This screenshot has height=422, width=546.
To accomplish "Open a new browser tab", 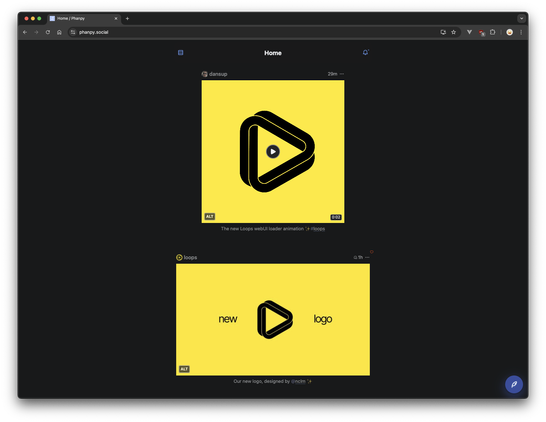I will click(x=127, y=18).
